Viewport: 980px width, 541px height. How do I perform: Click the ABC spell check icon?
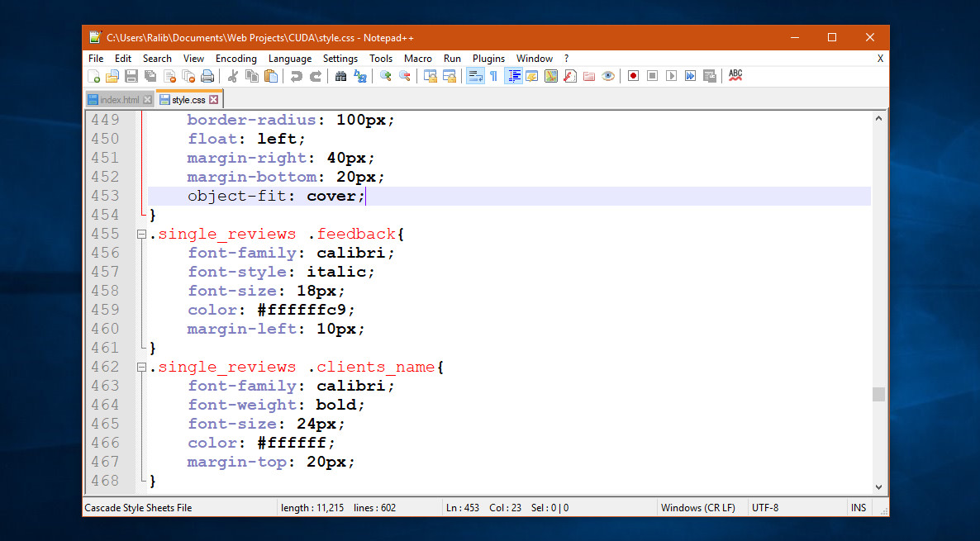[x=735, y=76]
